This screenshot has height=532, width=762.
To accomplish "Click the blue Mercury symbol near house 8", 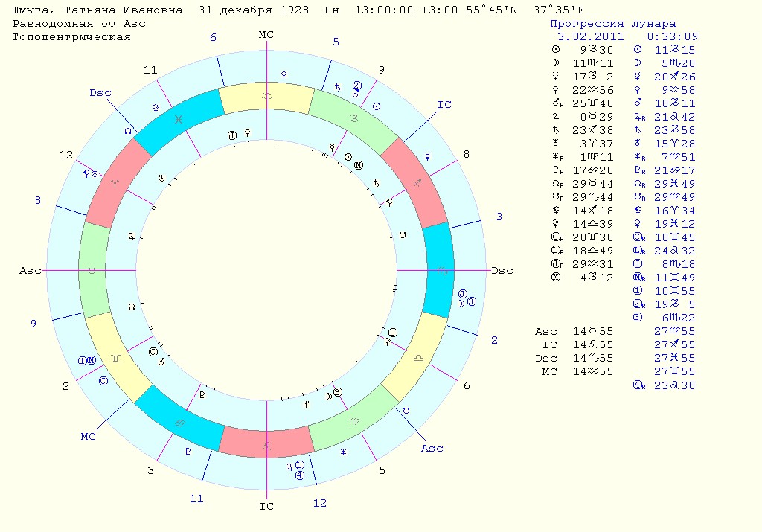I will coord(427,156).
